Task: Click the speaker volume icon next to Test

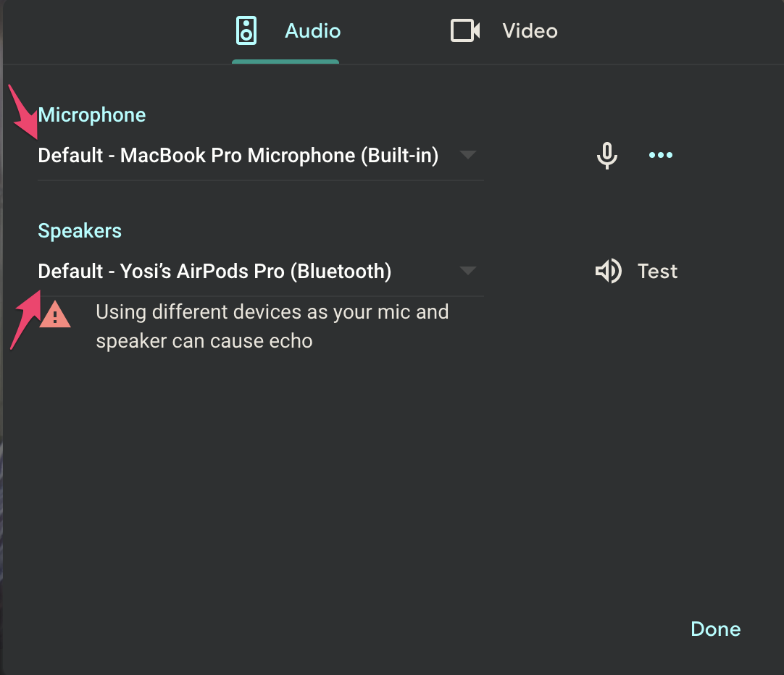Action: [x=607, y=271]
